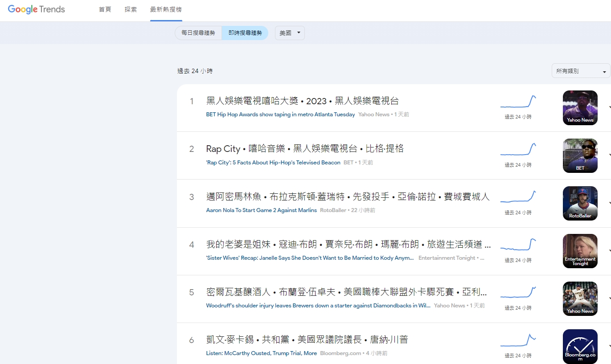Click the sparkline chart for trend rank 1

tap(518, 102)
